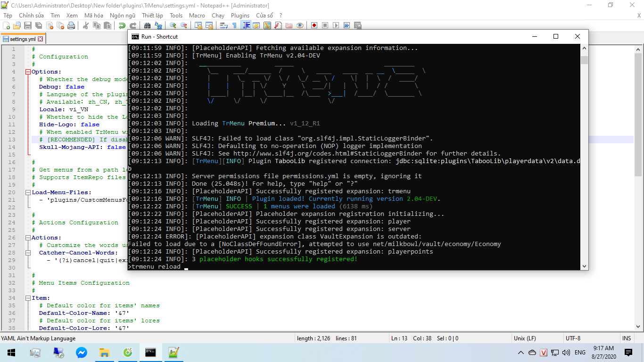Open the Tệp (File) menu
Image resolution: width=644 pixels, height=362 pixels.
click(8, 16)
